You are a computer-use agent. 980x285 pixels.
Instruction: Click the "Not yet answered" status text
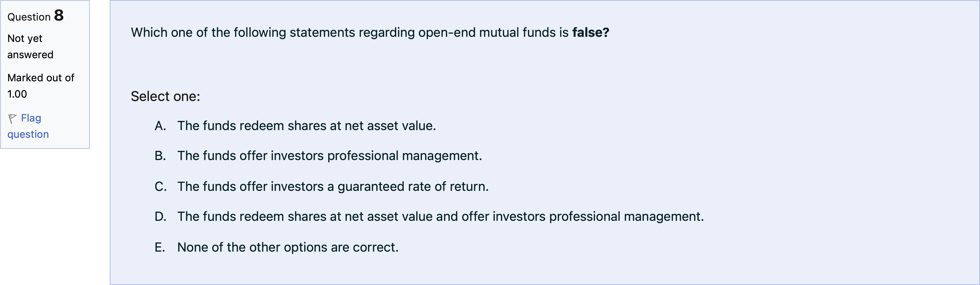click(x=30, y=46)
